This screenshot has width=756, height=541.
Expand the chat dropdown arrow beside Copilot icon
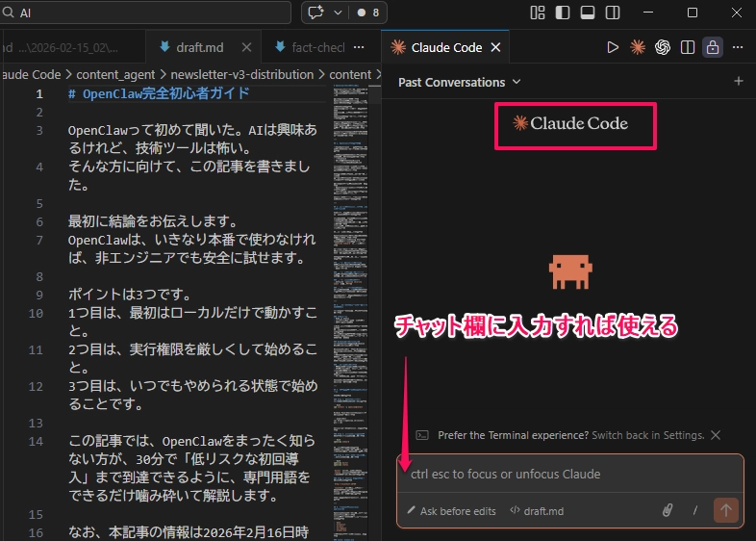click(x=338, y=13)
